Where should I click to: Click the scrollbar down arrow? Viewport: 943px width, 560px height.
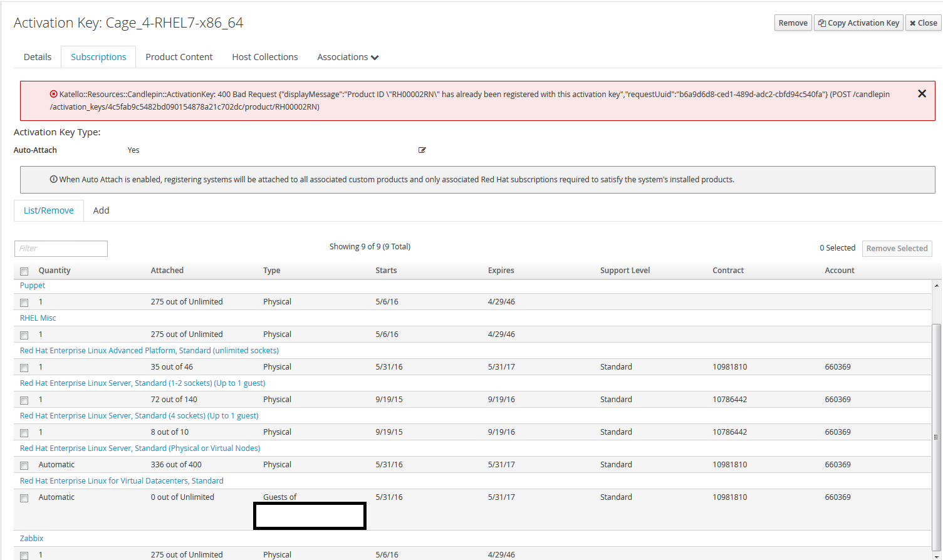point(937,556)
